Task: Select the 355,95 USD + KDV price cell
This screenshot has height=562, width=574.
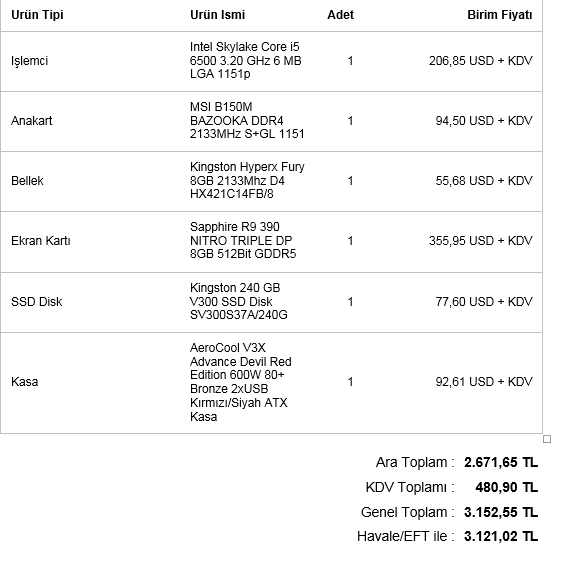Action: 481,241
